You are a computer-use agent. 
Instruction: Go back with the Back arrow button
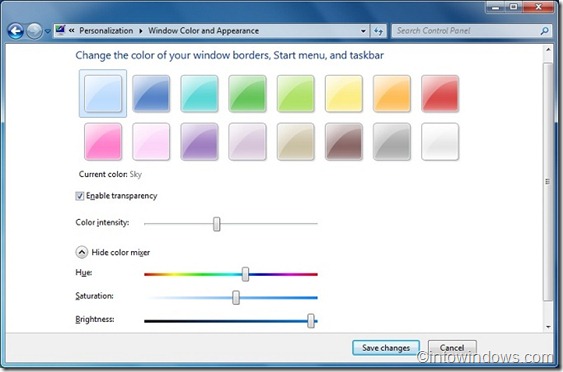coord(15,31)
